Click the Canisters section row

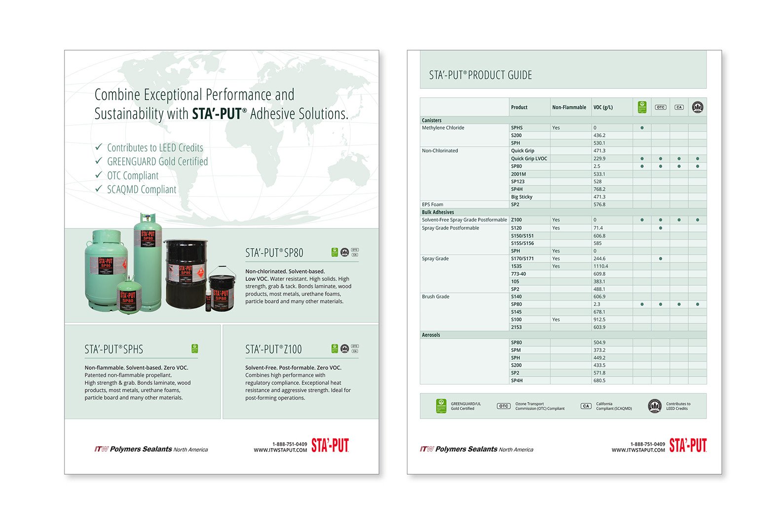tap(563, 120)
